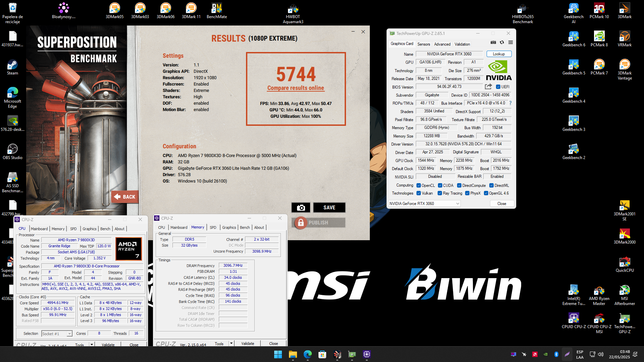Open the MSI Afterburner desktop icon
This screenshot has width=644, height=362.
coord(625,295)
